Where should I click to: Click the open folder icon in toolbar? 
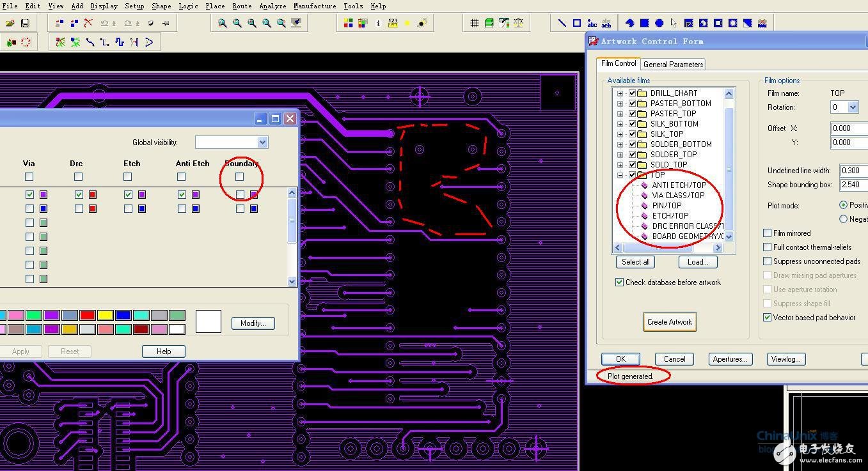click(x=10, y=23)
